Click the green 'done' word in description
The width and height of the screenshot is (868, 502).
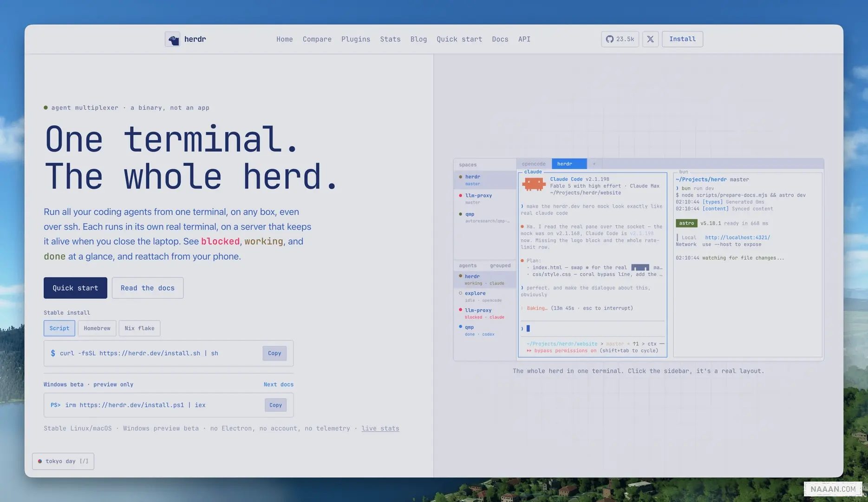(x=55, y=257)
